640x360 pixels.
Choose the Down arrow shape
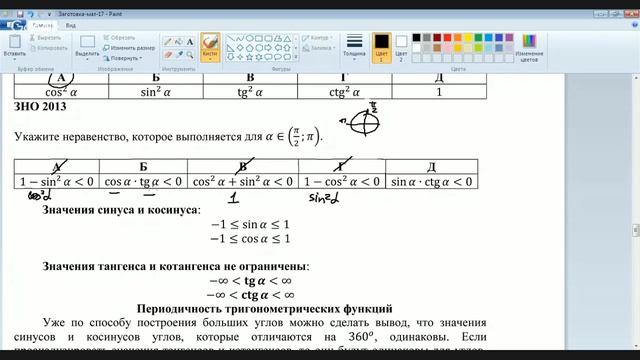pyautogui.click(x=230, y=57)
